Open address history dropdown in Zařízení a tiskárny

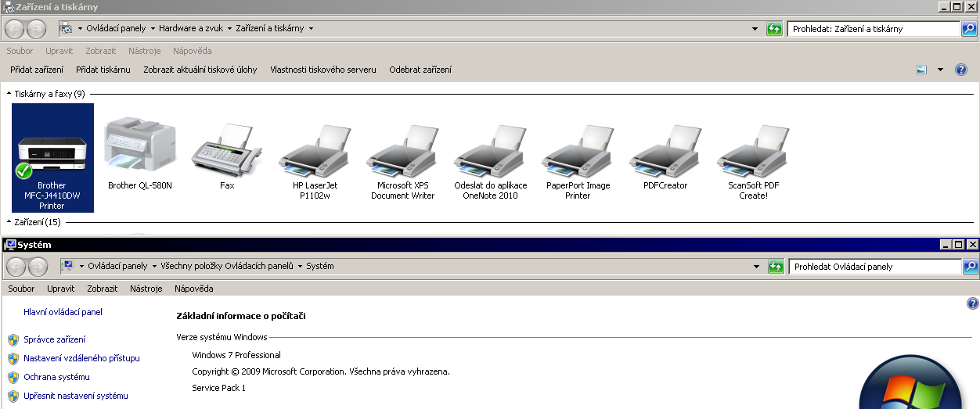[x=755, y=29]
